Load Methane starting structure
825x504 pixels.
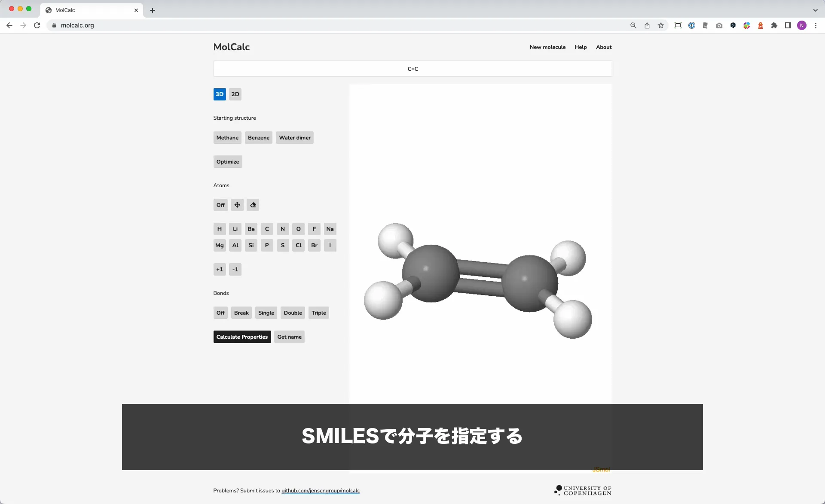(x=227, y=137)
